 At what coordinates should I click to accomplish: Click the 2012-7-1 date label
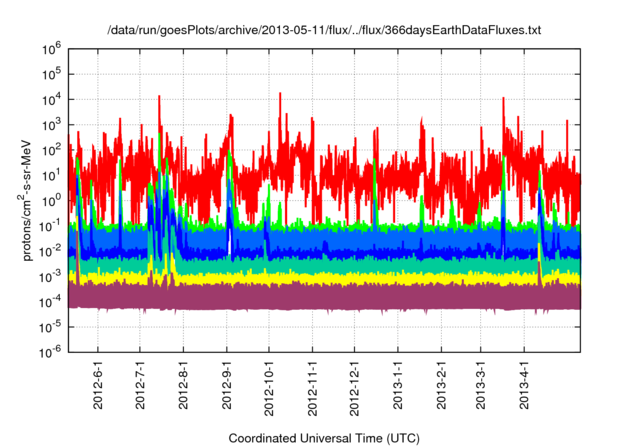(140, 385)
